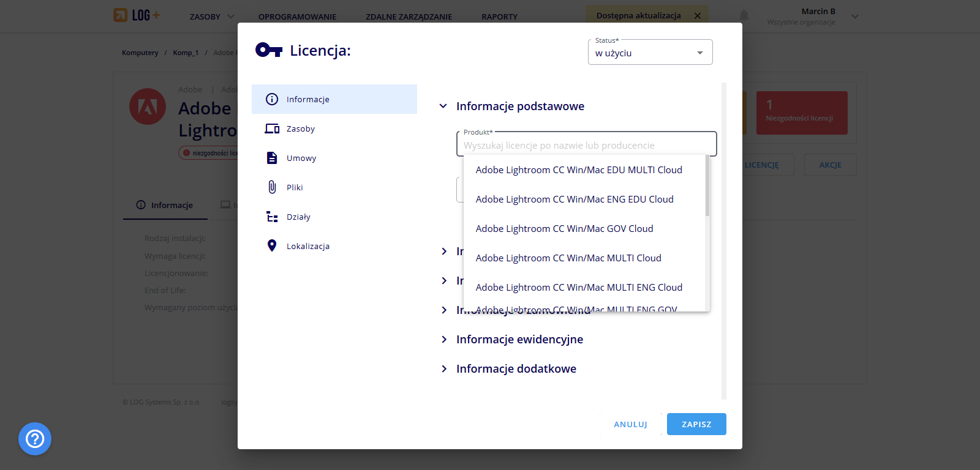Click the Lokalizacja map pin icon
The width and height of the screenshot is (980, 470).
(272, 246)
